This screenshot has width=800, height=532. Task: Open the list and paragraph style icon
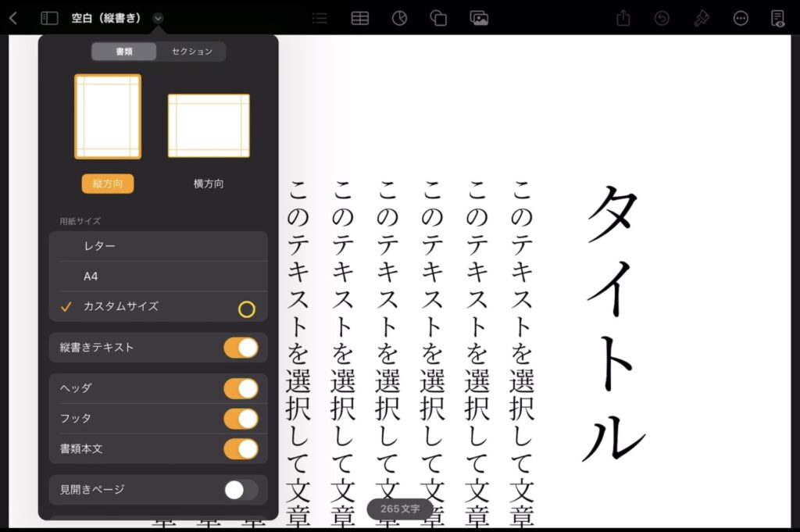[320, 19]
